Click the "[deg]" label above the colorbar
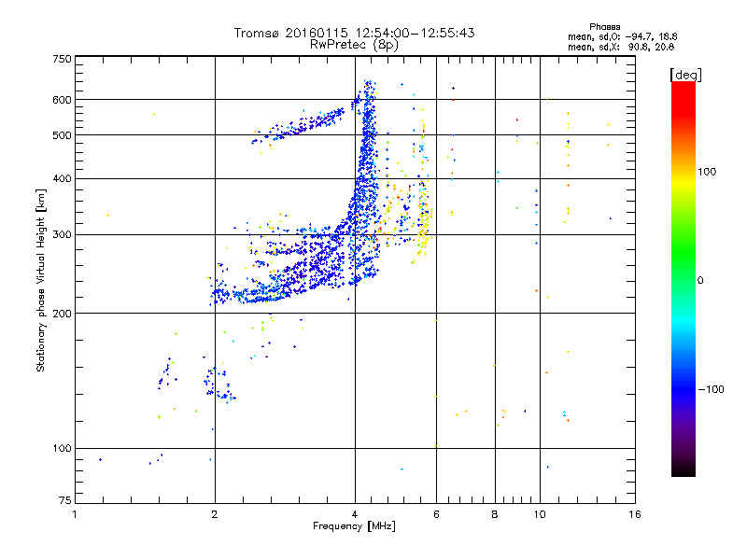747x560 pixels. click(x=685, y=75)
